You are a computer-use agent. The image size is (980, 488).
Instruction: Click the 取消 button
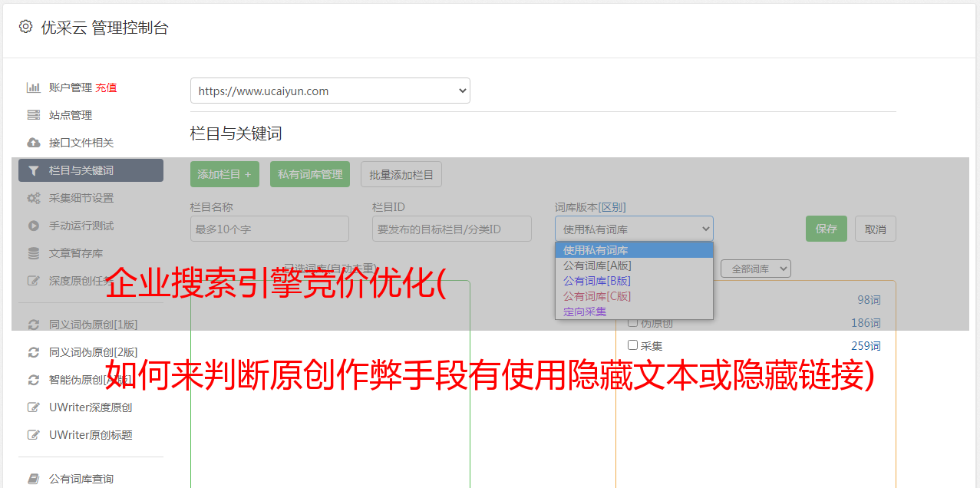(x=876, y=229)
